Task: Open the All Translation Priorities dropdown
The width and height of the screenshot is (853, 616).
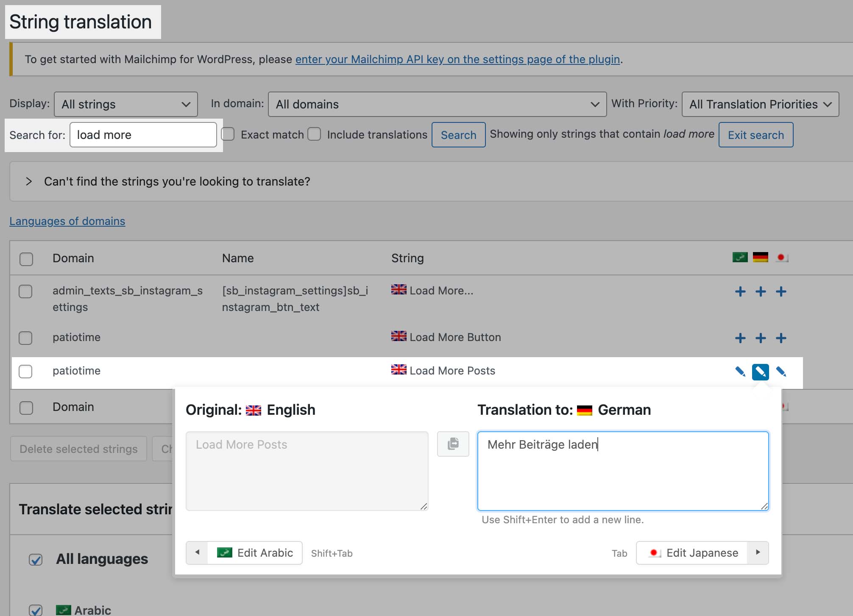Action: pos(760,104)
